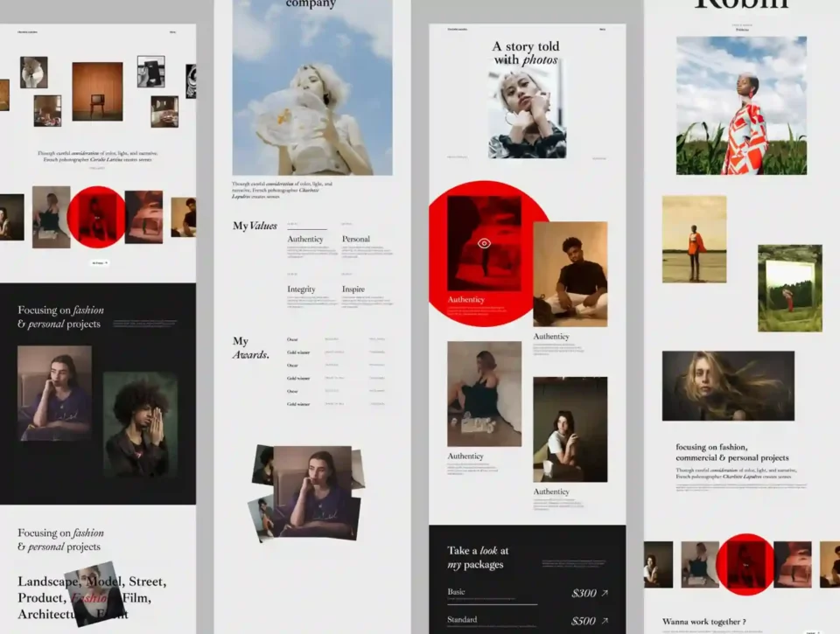The height and width of the screenshot is (634, 840).
Task: Open the man sitting cross-legged photo
Action: point(570,274)
